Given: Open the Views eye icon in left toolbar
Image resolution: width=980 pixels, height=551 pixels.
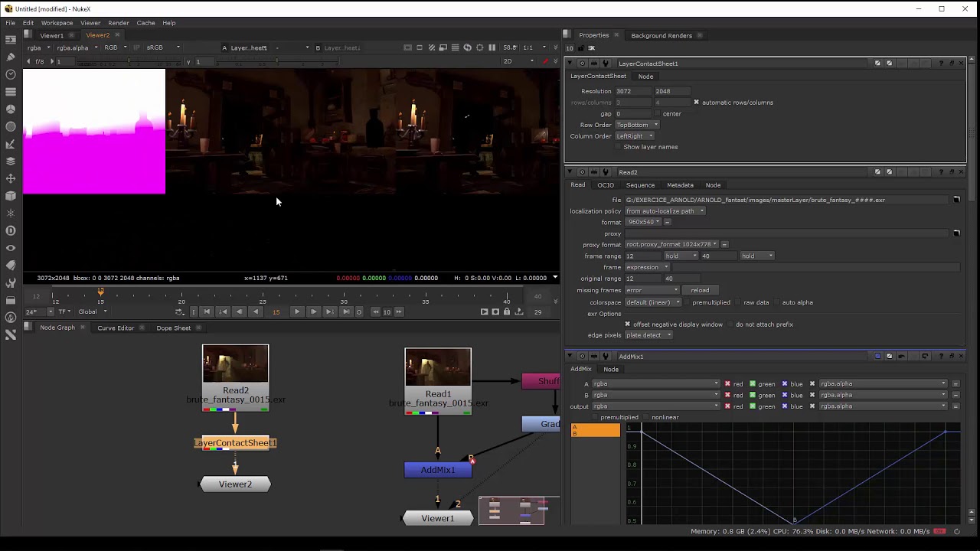Looking at the screenshot, I should coord(11,248).
